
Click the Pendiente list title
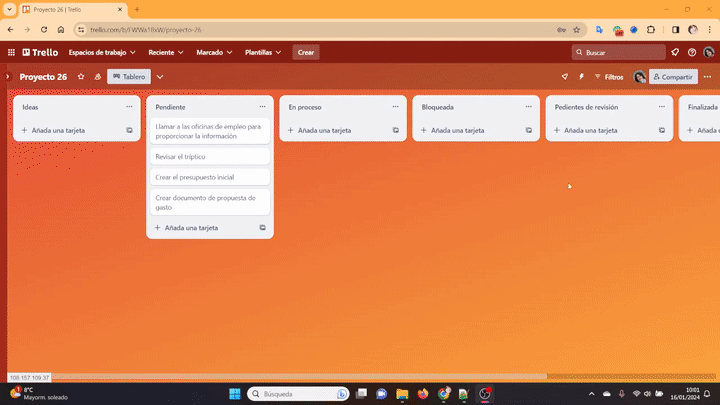pyautogui.click(x=170, y=107)
